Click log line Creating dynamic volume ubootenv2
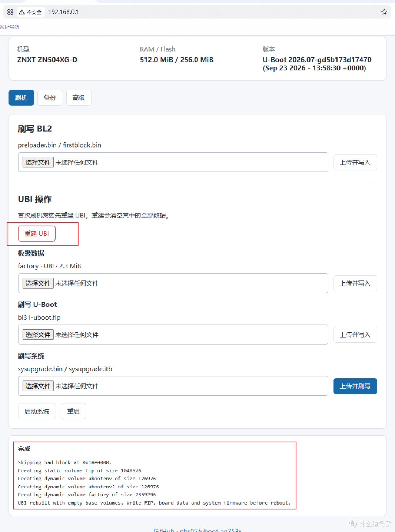395x532 pixels. pos(89,487)
